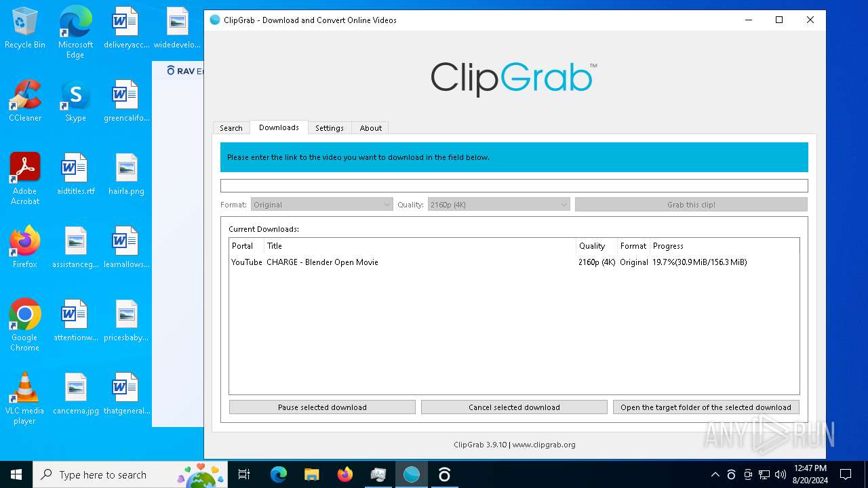This screenshot has width=868, height=488.
Task: Open the target folder of selected download
Action: click(x=706, y=407)
